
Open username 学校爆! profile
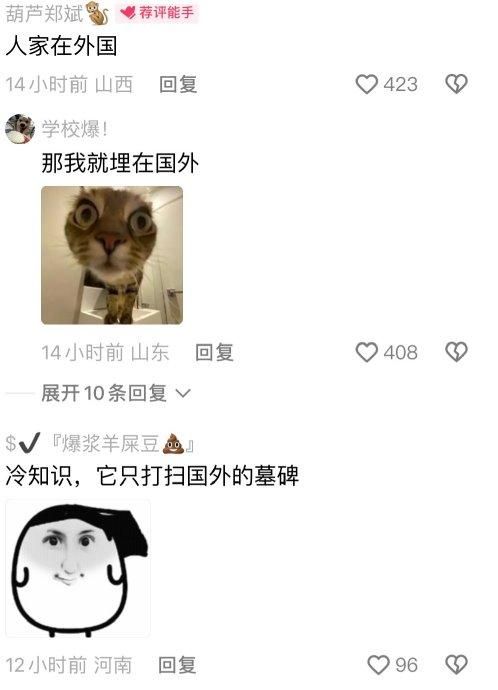click(75, 129)
